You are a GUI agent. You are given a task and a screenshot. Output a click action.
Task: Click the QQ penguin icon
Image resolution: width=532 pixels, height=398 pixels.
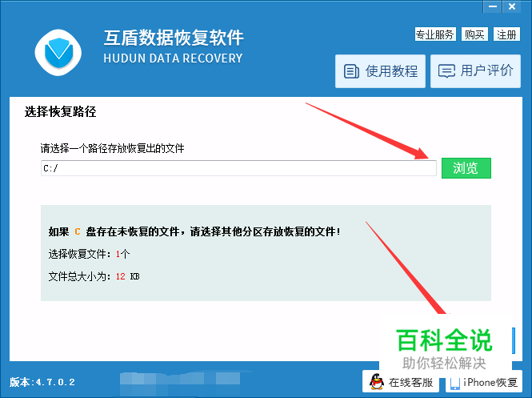click(x=377, y=382)
